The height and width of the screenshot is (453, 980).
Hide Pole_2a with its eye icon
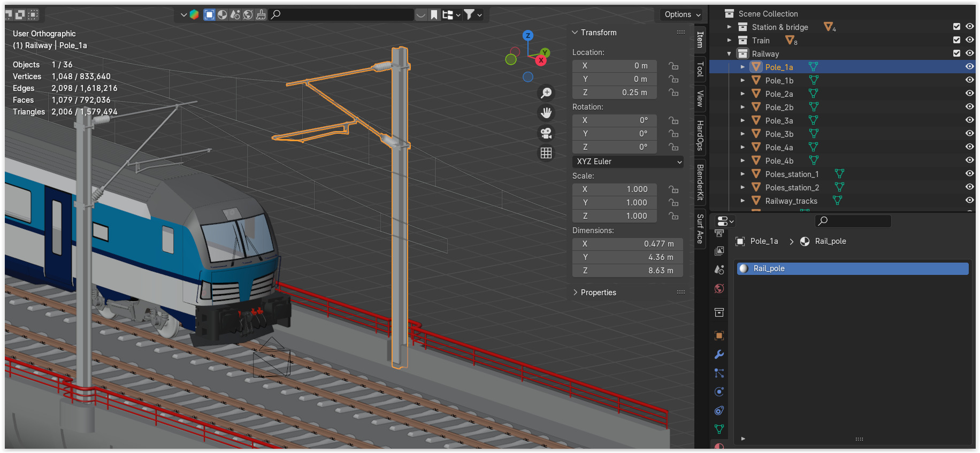coord(969,94)
